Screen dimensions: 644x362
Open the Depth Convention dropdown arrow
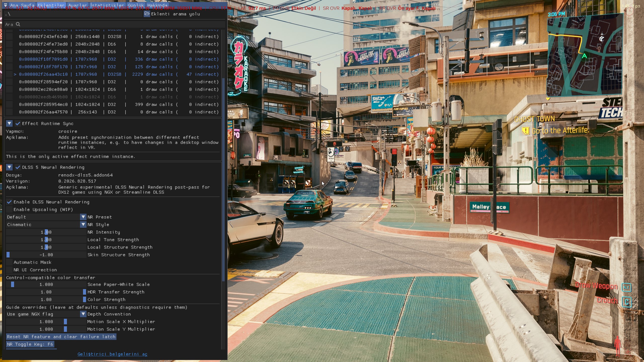click(83, 314)
